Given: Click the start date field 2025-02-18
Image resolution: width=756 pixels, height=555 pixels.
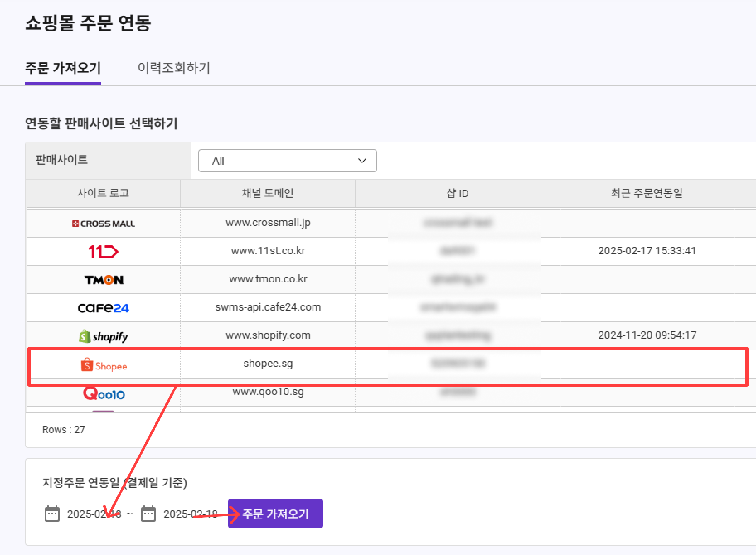Looking at the screenshot, I should 94,514.
